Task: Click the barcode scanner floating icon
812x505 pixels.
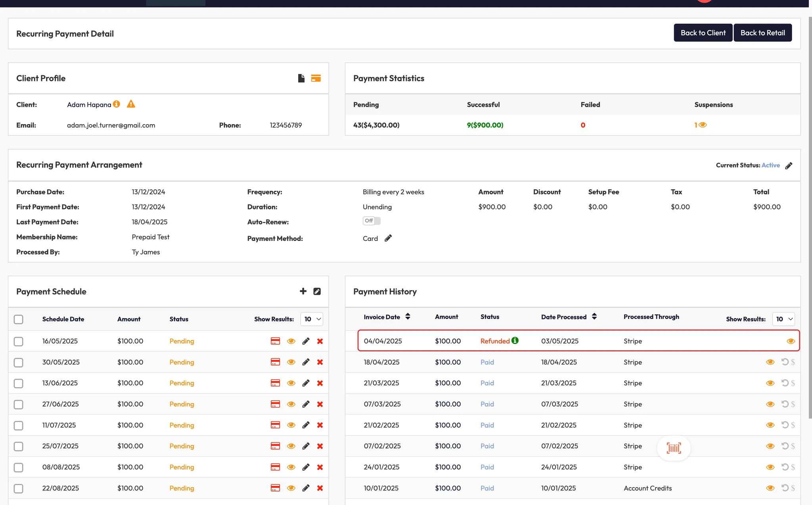Action: pos(674,448)
